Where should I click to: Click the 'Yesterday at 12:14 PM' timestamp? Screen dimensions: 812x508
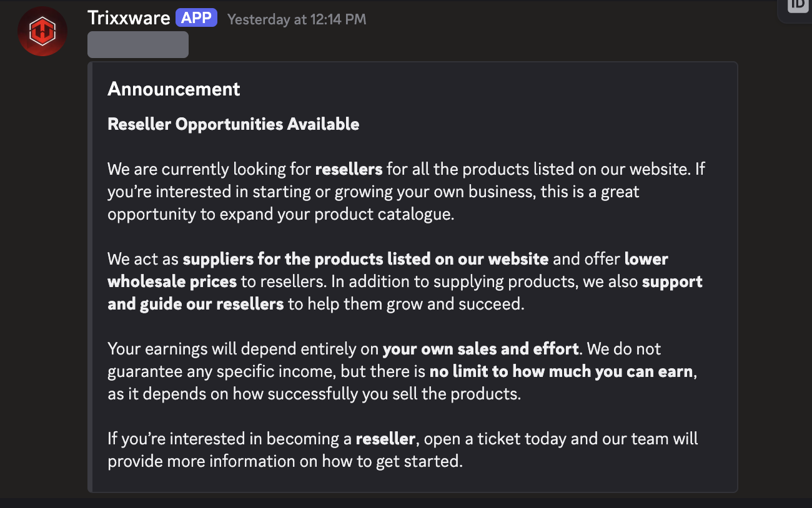point(297,19)
